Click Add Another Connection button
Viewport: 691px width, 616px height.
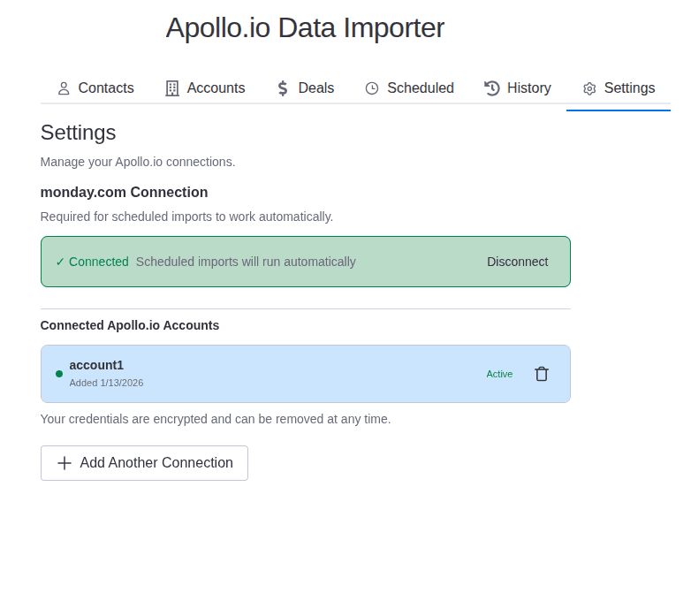pyautogui.click(x=145, y=463)
